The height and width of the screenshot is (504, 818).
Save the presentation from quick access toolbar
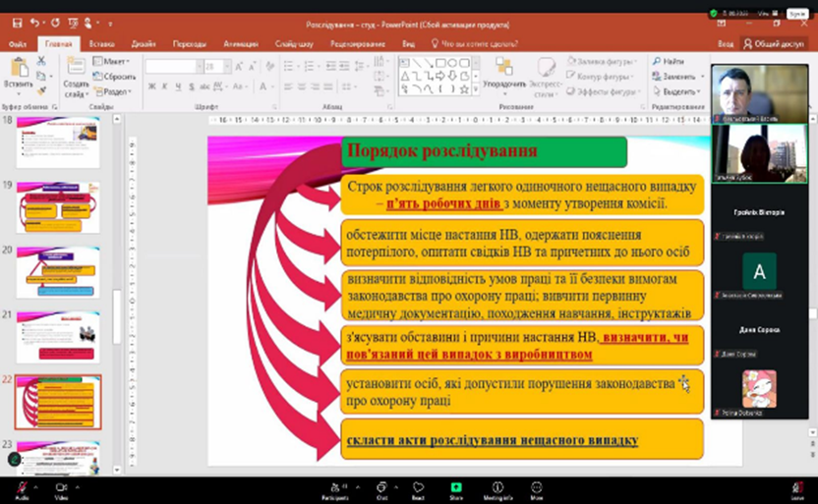pos(18,23)
